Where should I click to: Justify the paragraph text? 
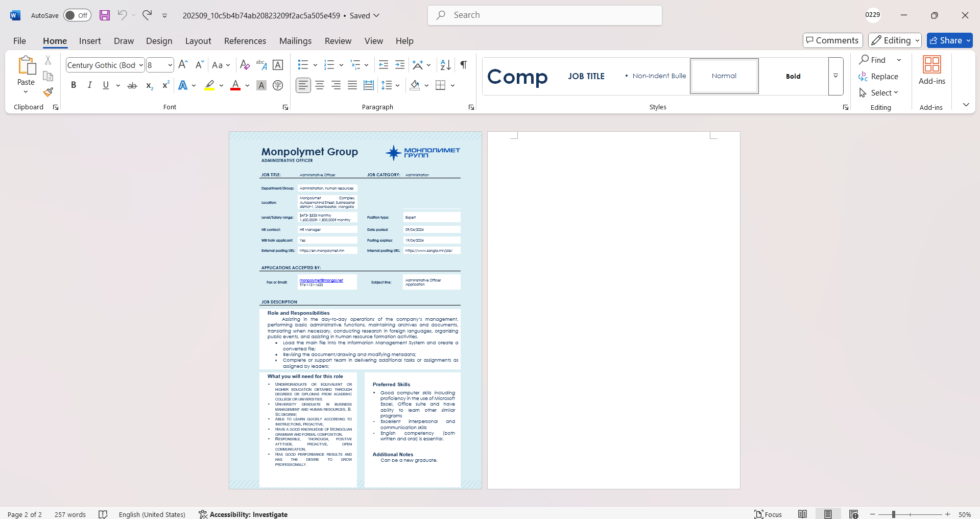click(x=352, y=85)
